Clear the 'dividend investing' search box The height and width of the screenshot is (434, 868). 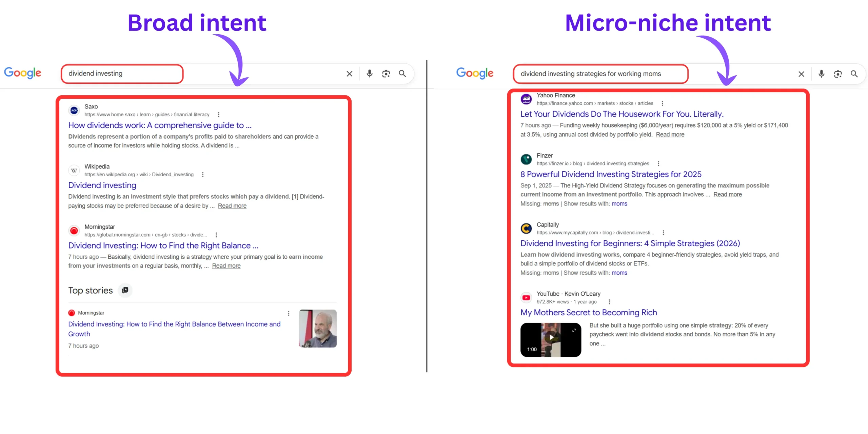(349, 74)
